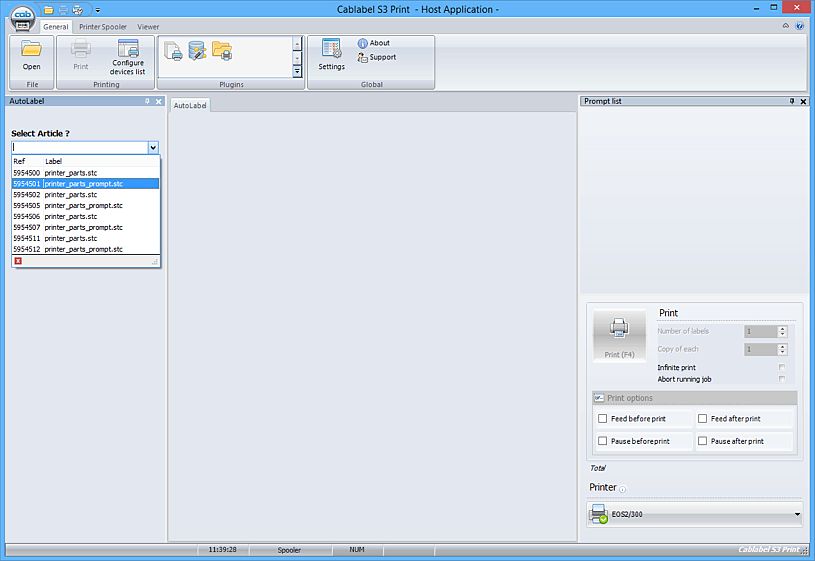This screenshot has width=815, height=561.
Task: Open the Support link
Action: coord(377,57)
